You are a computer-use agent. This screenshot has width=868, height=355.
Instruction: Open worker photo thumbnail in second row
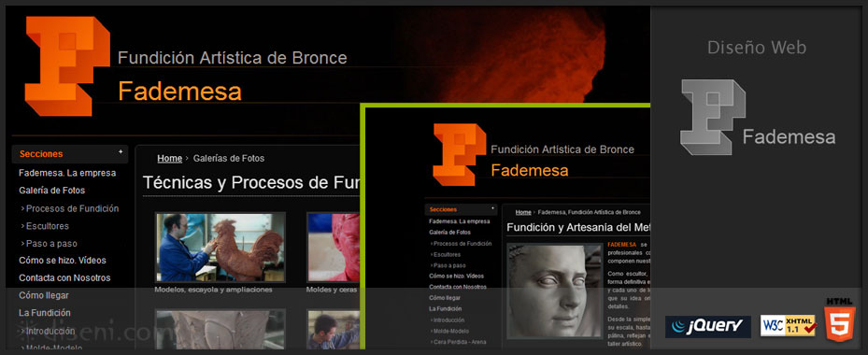tap(334, 329)
